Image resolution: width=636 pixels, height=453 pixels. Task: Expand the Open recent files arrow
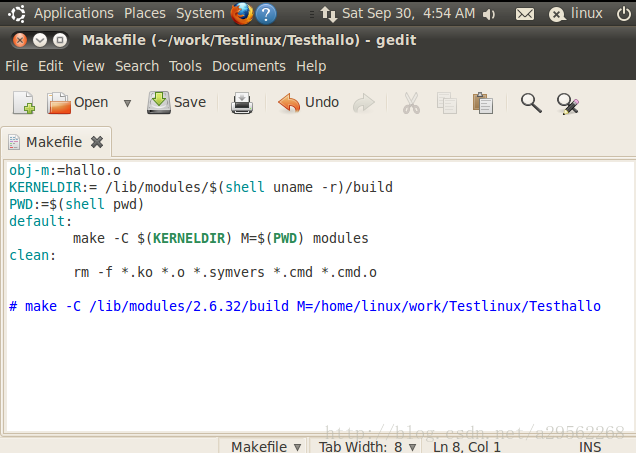pyautogui.click(x=127, y=103)
